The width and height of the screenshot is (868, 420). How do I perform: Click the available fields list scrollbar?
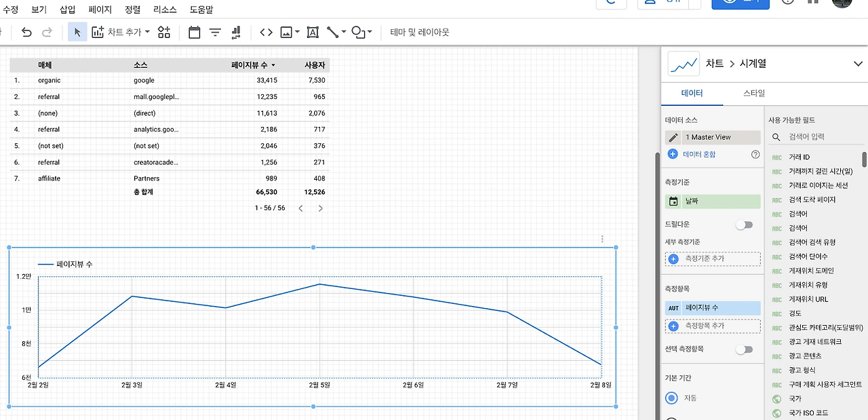(x=865, y=159)
